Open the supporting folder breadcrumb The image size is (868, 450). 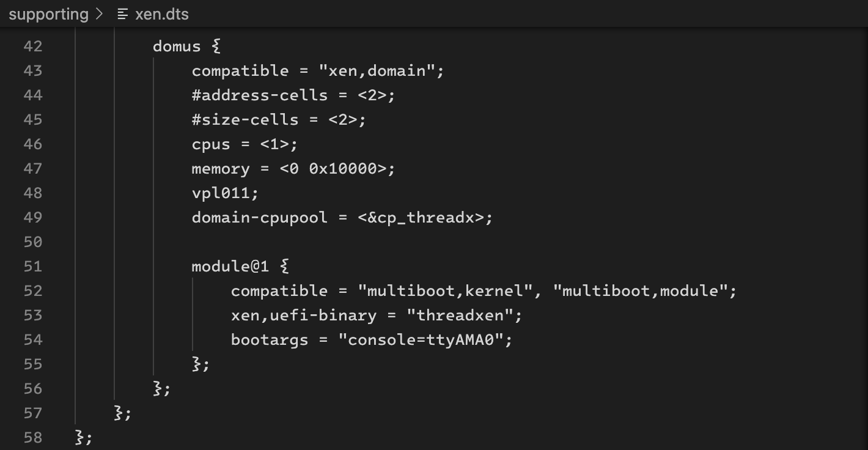pos(48,14)
